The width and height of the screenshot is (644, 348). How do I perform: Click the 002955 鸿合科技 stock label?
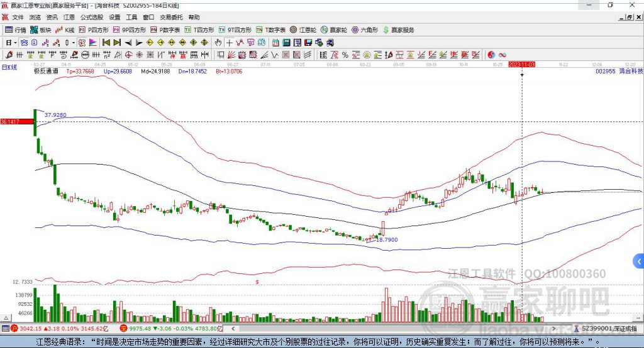[619, 71]
